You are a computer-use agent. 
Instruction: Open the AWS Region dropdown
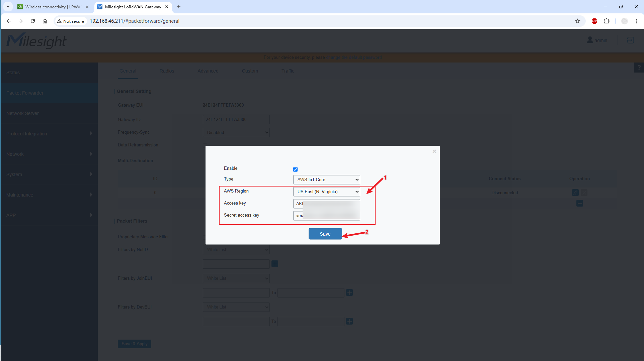click(x=326, y=192)
